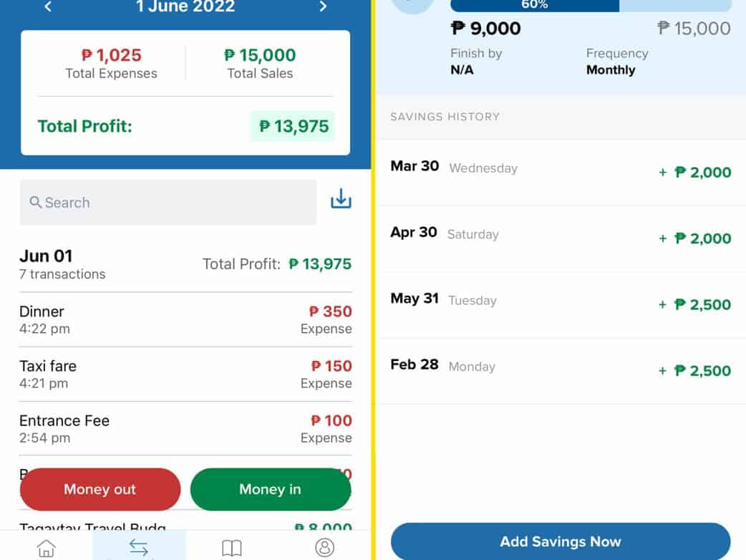Tap the Add Savings Now button
Viewport: 746px width, 560px height.
coord(560,541)
